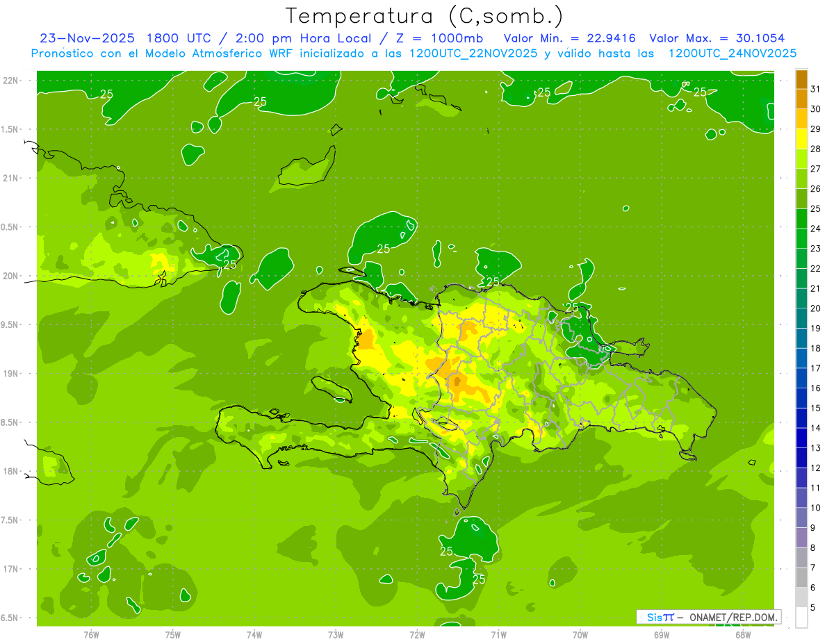Click the 75W longitude label
Image resolution: width=834 pixels, height=644 pixels.
point(173,635)
